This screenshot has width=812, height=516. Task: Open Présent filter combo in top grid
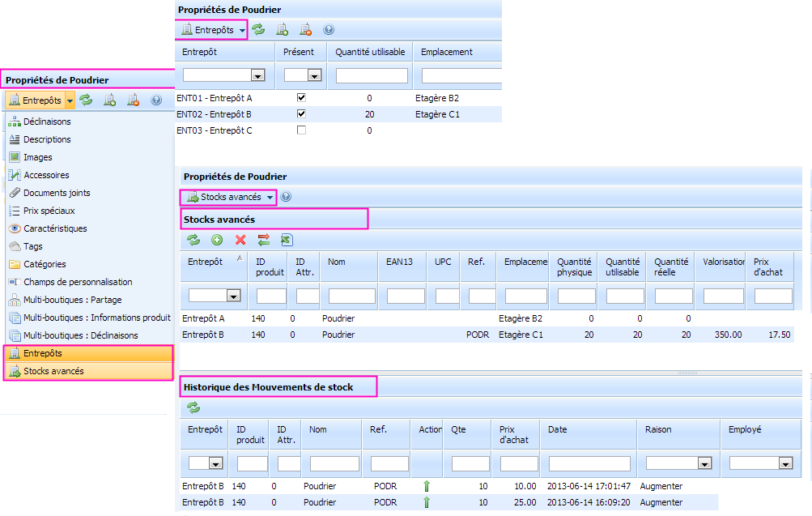tap(314, 75)
